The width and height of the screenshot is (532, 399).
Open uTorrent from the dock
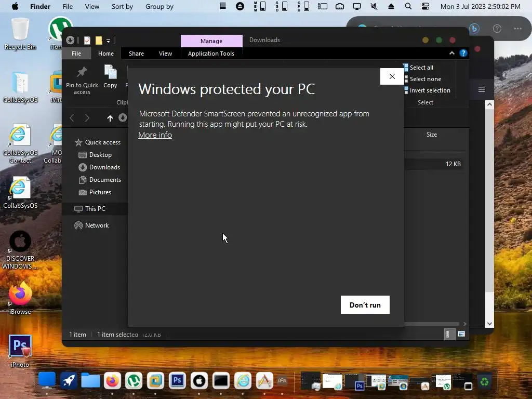click(x=134, y=380)
